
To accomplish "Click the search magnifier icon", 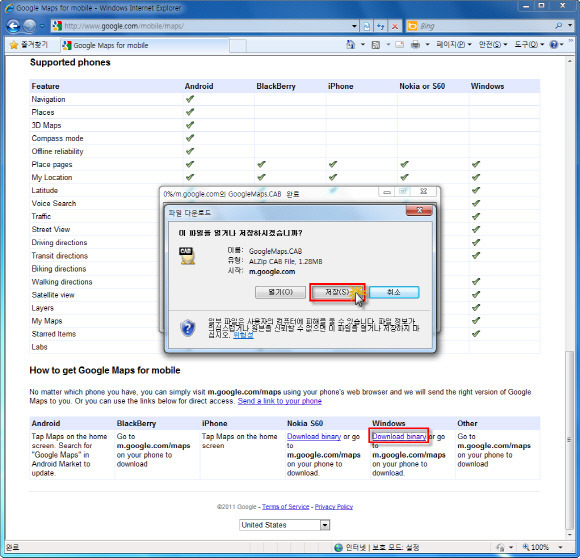I will click(x=559, y=26).
